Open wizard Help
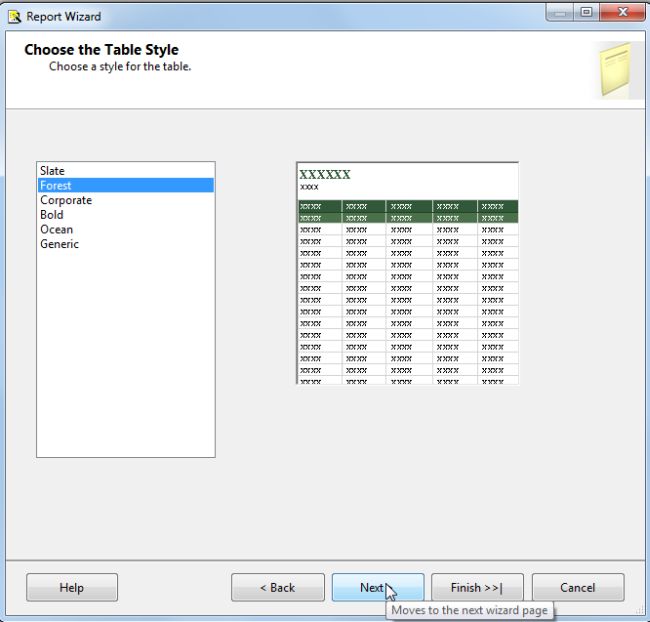Viewport: 650px width, 622px height. click(x=72, y=588)
